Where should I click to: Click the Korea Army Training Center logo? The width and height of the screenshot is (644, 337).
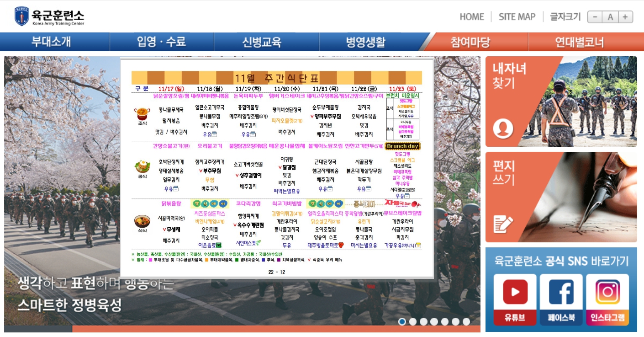point(49,16)
